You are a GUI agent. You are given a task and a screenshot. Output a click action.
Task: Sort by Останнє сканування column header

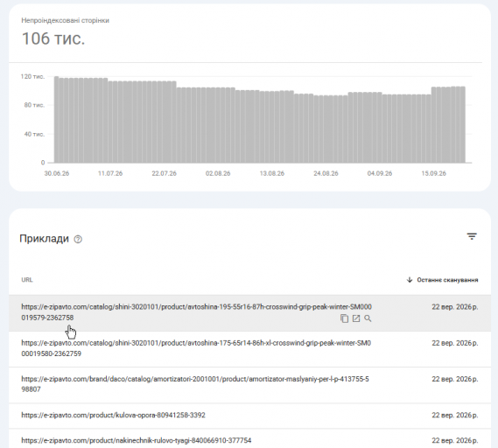tap(447, 280)
